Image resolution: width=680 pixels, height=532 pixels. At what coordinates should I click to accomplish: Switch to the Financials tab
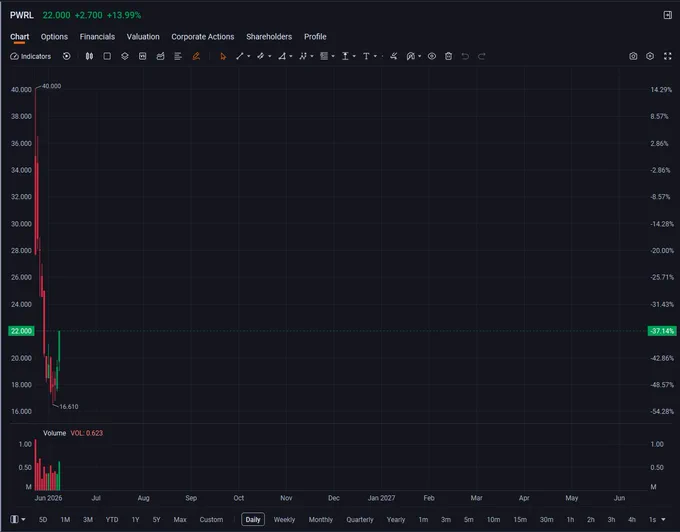point(97,37)
